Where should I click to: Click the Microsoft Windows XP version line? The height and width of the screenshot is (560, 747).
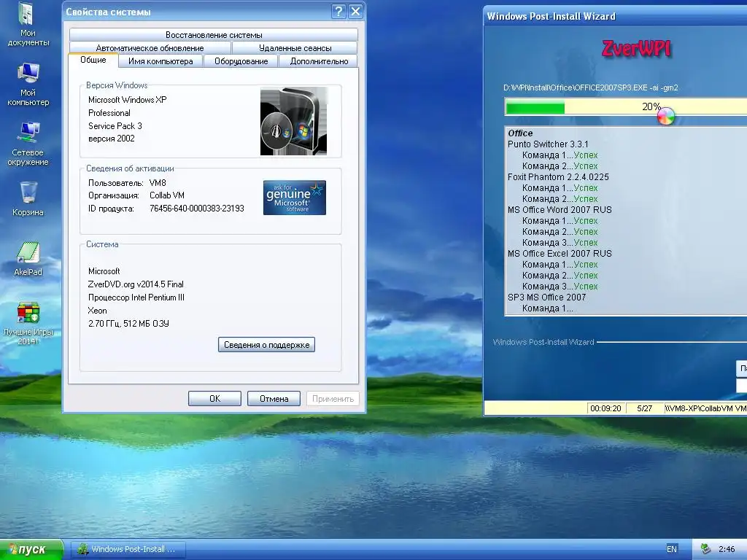[x=127, y=99]
